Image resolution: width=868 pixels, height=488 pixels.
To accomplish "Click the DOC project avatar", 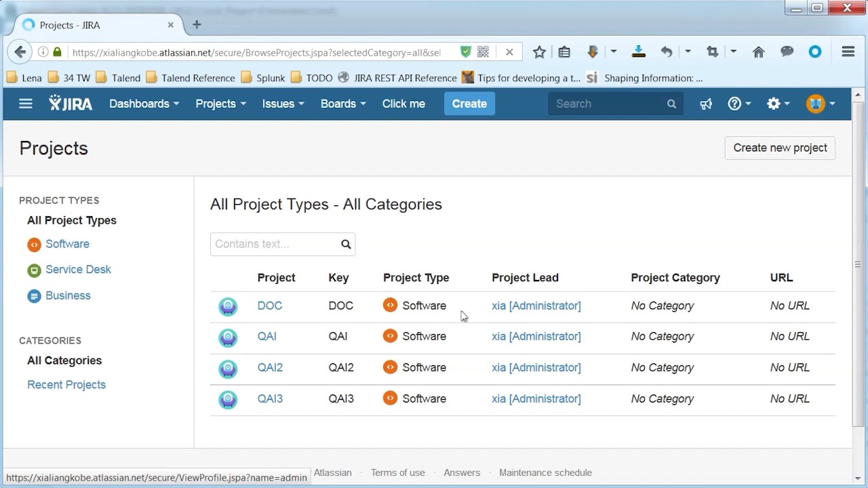I will point(228,306).
